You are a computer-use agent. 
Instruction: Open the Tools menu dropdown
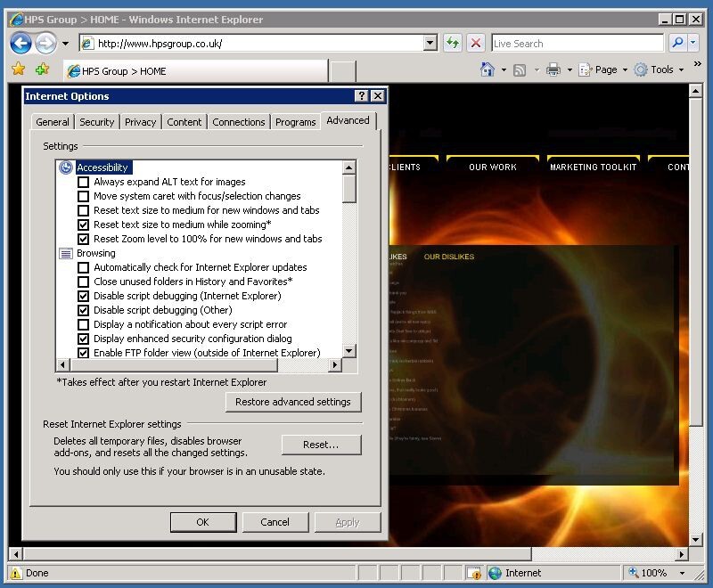[x=664, y=69]
